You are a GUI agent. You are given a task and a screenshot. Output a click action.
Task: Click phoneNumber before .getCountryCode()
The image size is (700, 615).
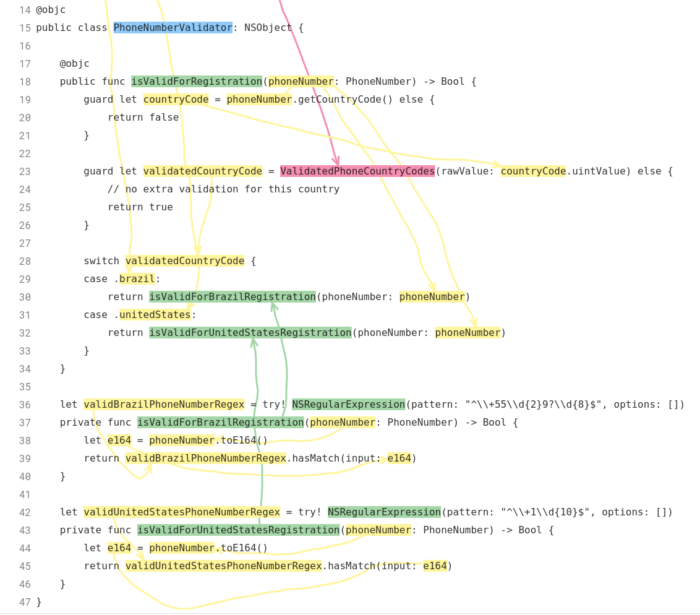(259, 99)
